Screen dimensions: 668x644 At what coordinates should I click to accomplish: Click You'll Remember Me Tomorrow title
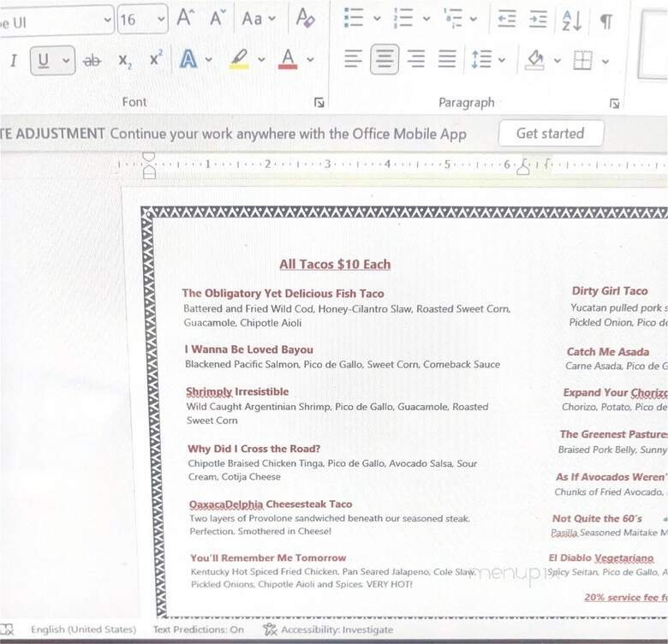coord(268,558)
